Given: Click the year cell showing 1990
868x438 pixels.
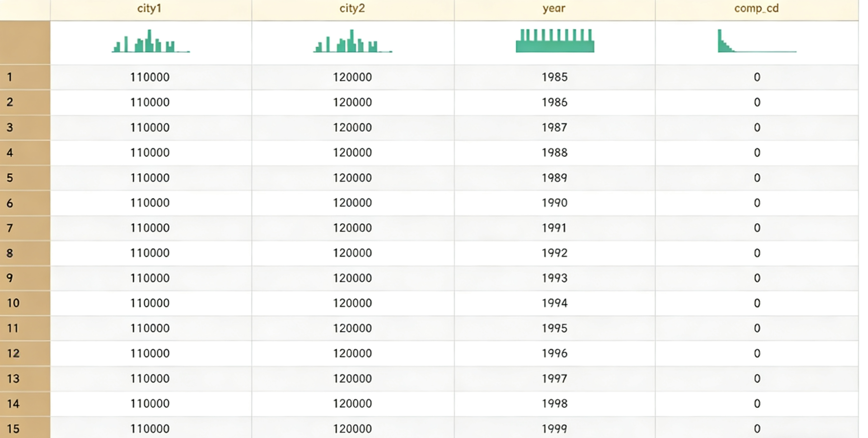Looking at the screenshot, I should 554,203.
